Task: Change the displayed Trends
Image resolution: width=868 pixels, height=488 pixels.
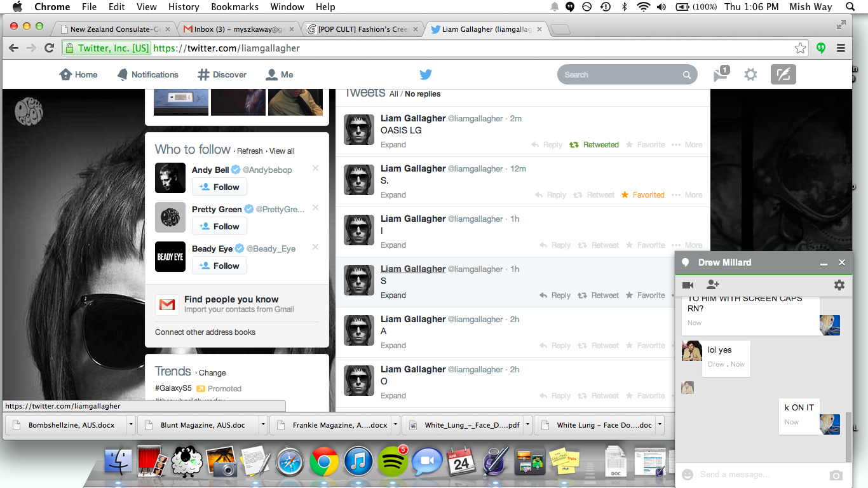Action: (x=212, y=372)
